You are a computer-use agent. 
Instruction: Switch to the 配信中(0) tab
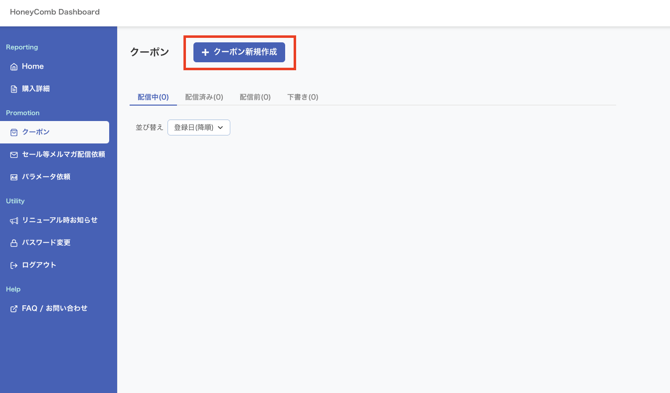[153, 97]
